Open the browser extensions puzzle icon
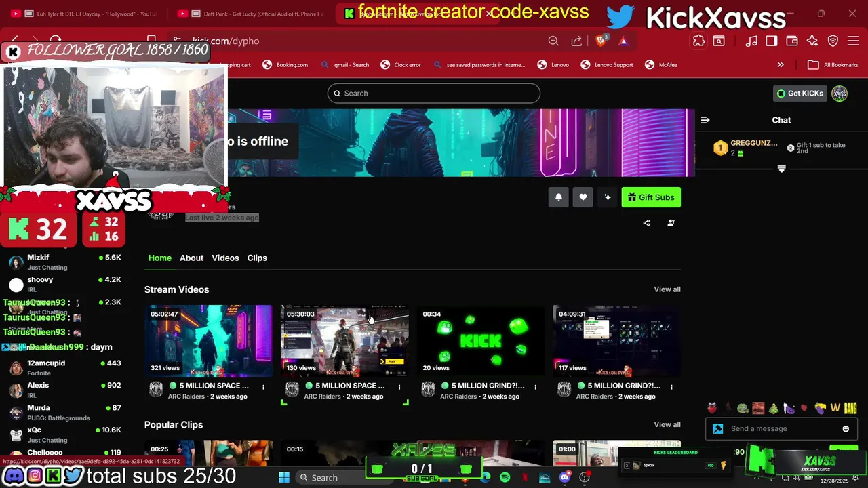The height and width of the screenshot is (488, 868). pyautogui.click(x=698, y=41)
